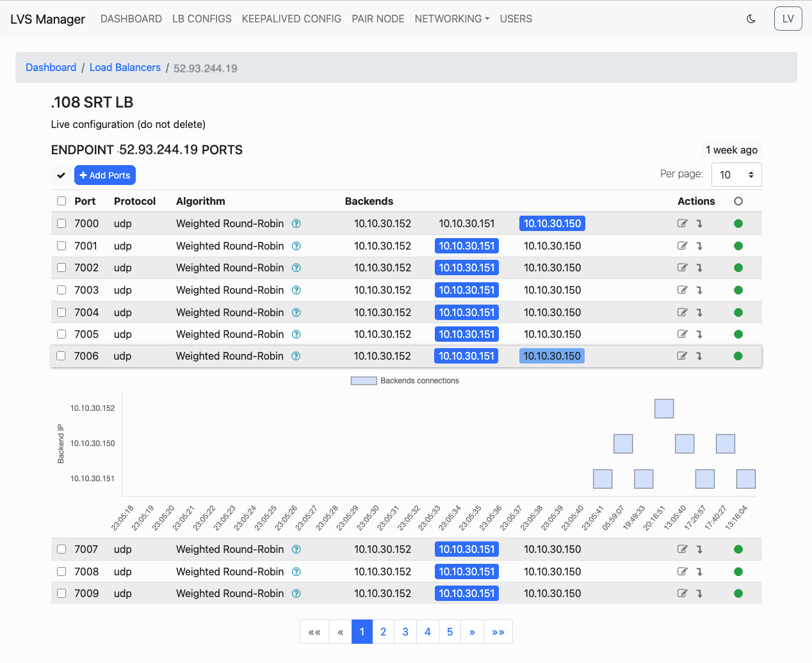Viewport: 812px width, 663px height.
Task: Open algorithm help for port 7007
Action: pos(296,549)
